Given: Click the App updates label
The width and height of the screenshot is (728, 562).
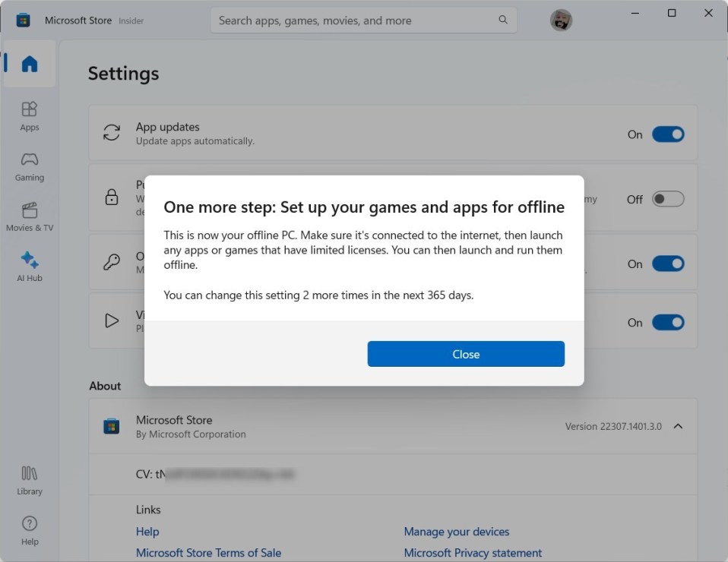Looking at the screenshot, I should click(x=168, y=127).
